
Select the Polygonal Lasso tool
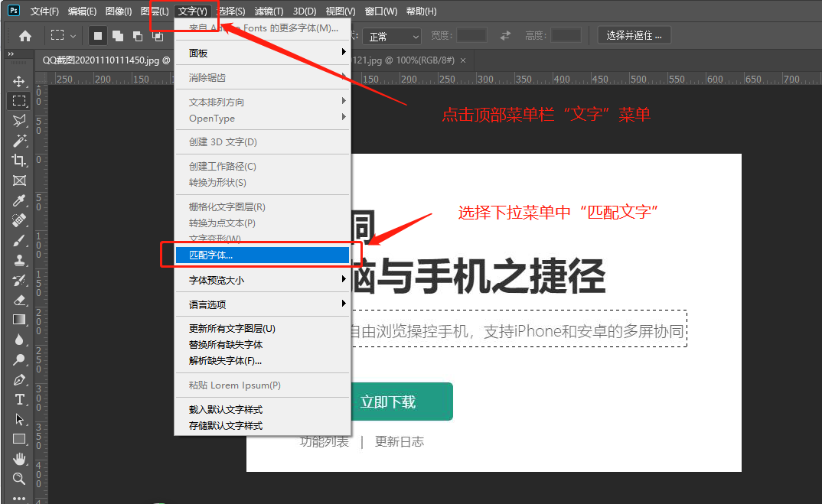coord(19,121)
